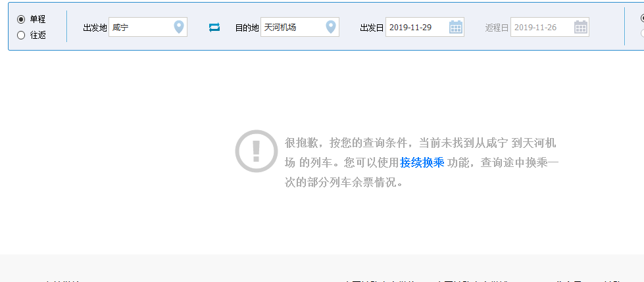644x282 pixels.
Task: Click the 出发日 label text
Action: 372,28
